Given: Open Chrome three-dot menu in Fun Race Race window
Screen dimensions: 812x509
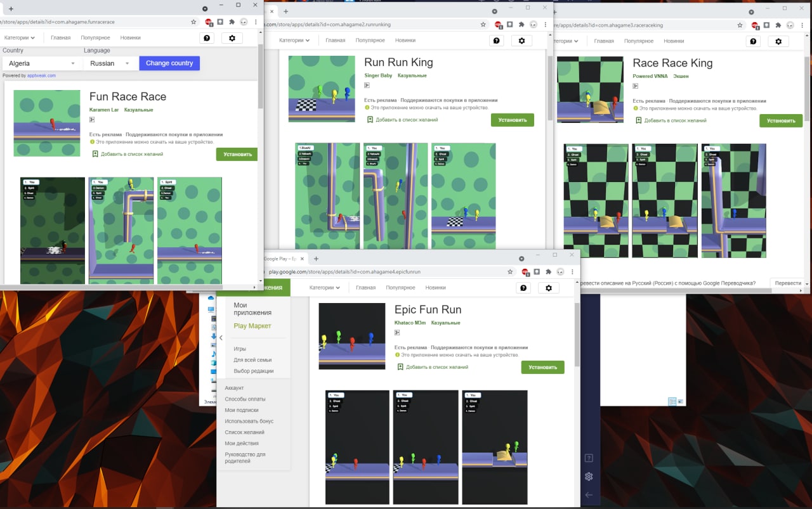Looking at the screenshot, I should [x=255, y=22].
